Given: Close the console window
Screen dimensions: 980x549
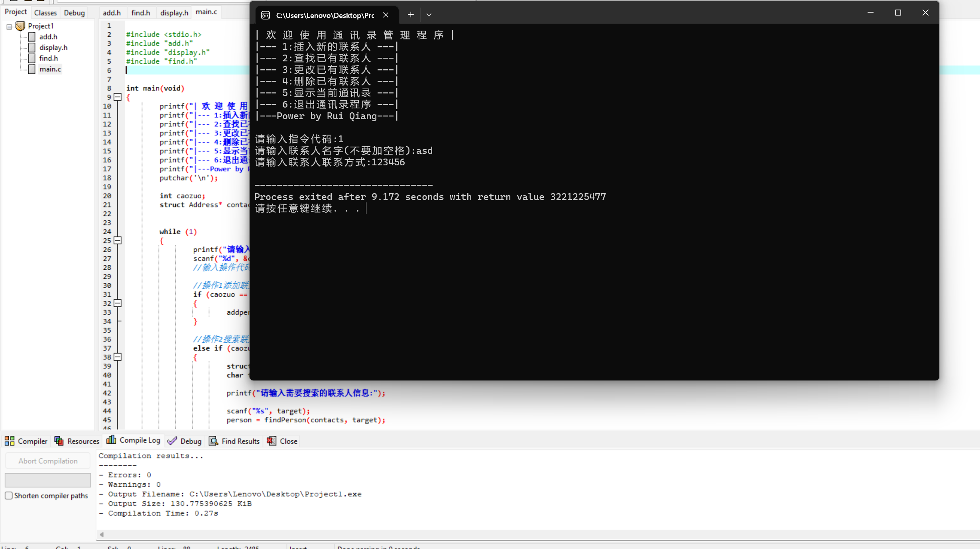Looking at the screenshot, I should (x=925, y=13).
